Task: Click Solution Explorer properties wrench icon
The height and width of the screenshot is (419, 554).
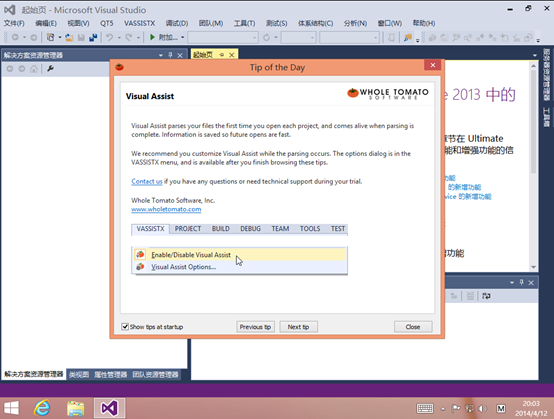Action: click(x=51, y=68)
